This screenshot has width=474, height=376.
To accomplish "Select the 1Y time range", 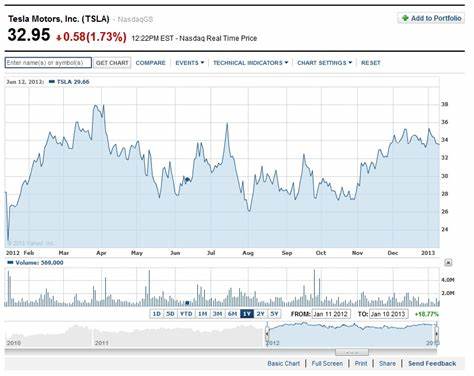I will 247,314.
